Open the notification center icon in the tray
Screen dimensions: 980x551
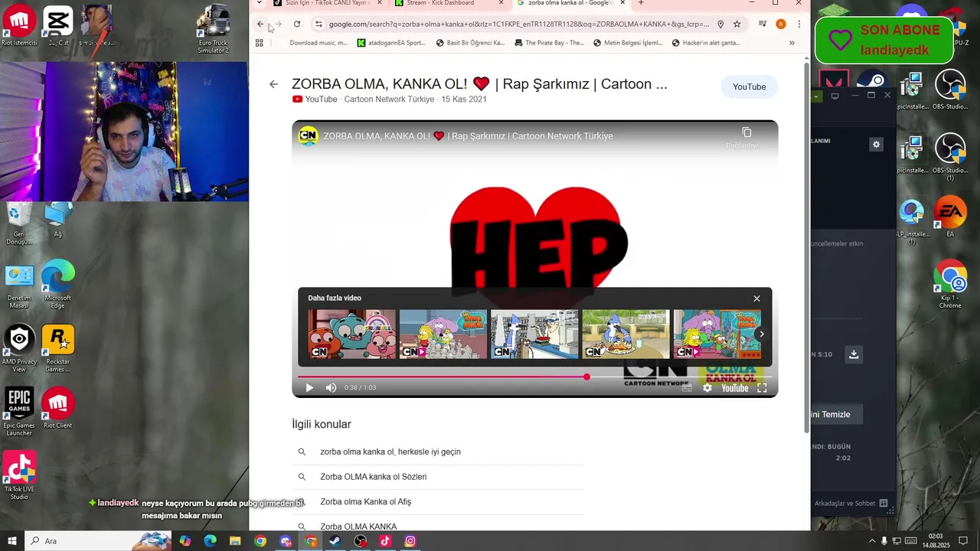tap(964, 541)
